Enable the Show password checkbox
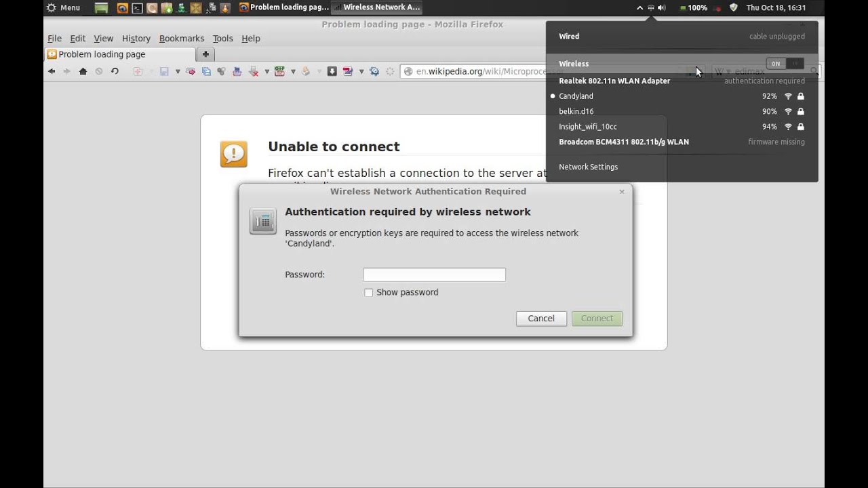The image size is (868, 488). (x=368, y=292)
